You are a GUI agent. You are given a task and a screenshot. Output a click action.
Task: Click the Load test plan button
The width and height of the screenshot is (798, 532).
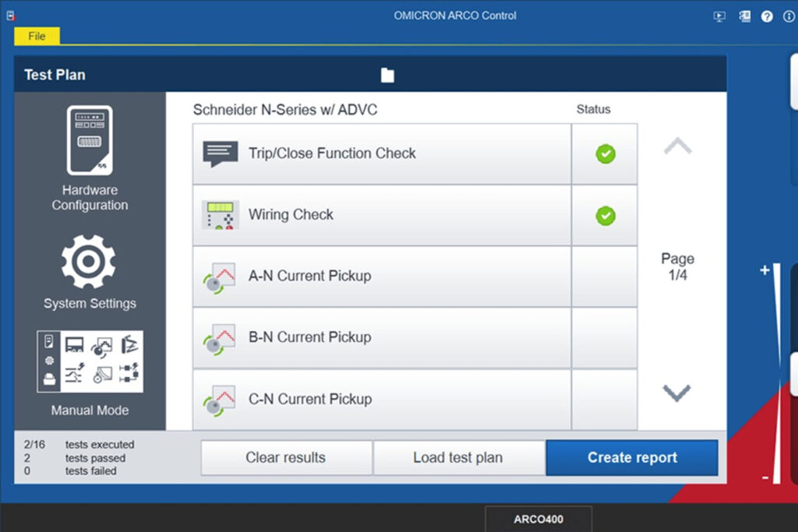point(458,458)
